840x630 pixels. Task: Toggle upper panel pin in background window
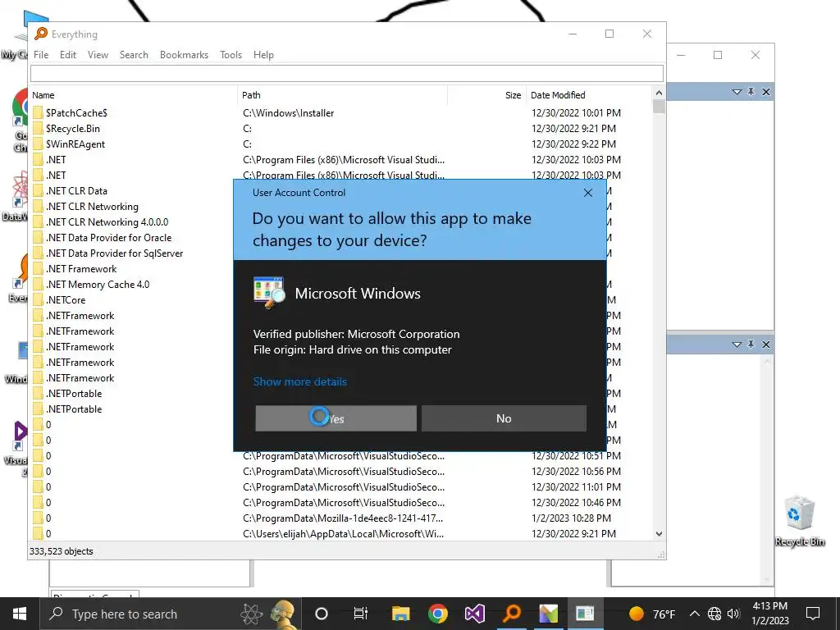751,92
